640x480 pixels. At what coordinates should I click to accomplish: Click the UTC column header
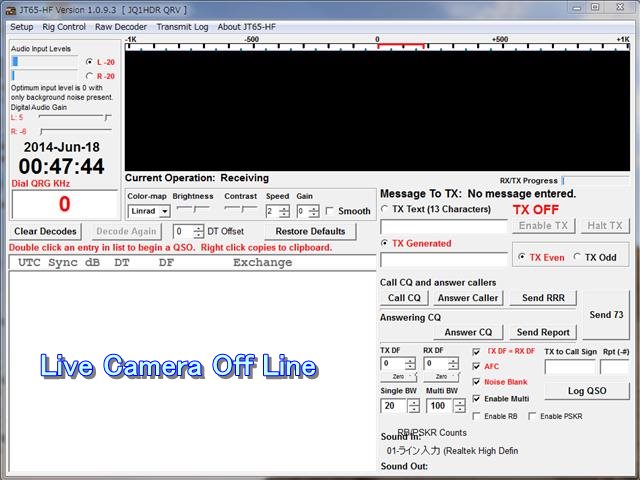(x=29, y=262)
